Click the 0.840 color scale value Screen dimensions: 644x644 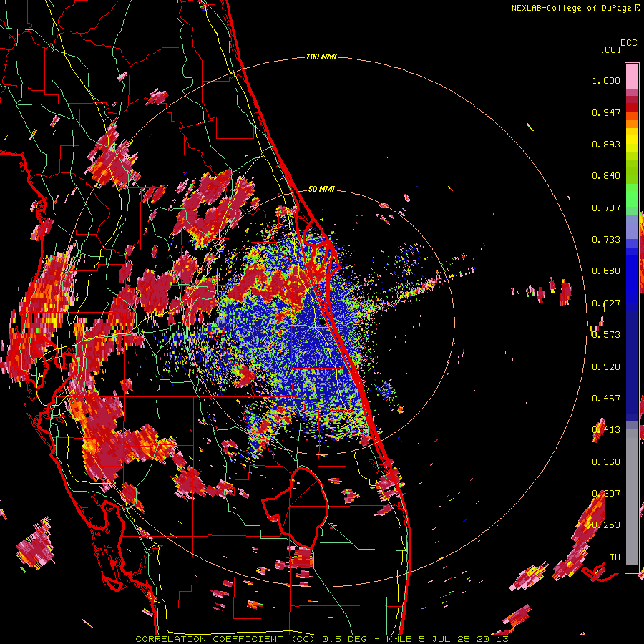(606, 176)
